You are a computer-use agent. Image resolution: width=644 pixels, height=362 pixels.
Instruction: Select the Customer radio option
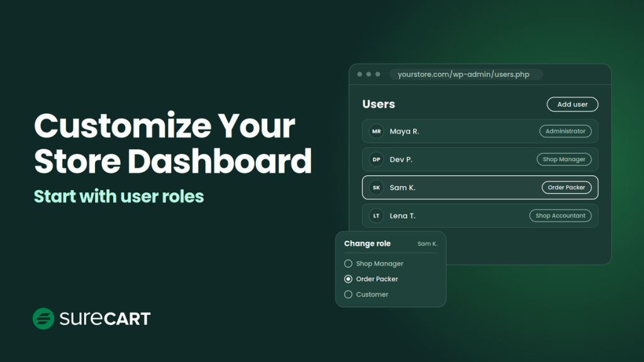tap(348, 294)
